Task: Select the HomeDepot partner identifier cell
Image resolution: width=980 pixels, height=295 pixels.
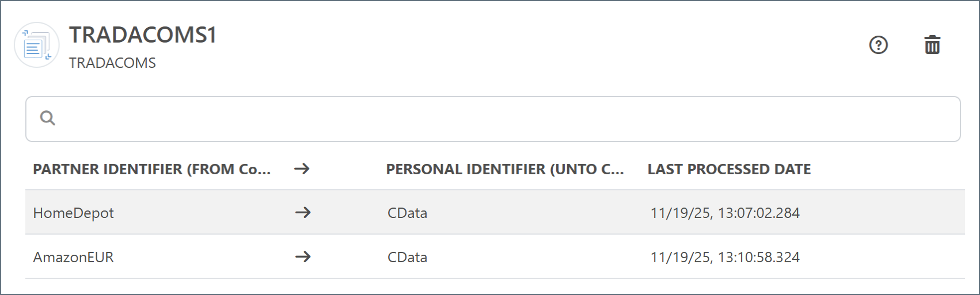Action: coord(74,213)
